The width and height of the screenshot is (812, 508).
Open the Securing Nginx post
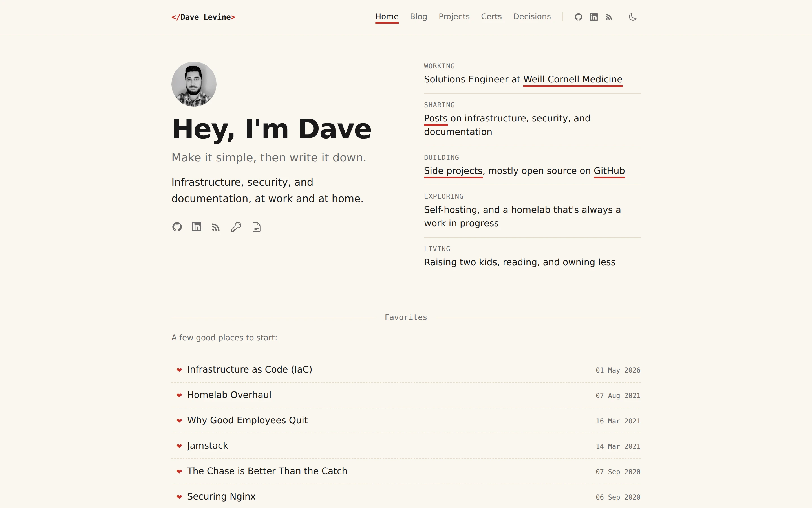pos(221,497)
